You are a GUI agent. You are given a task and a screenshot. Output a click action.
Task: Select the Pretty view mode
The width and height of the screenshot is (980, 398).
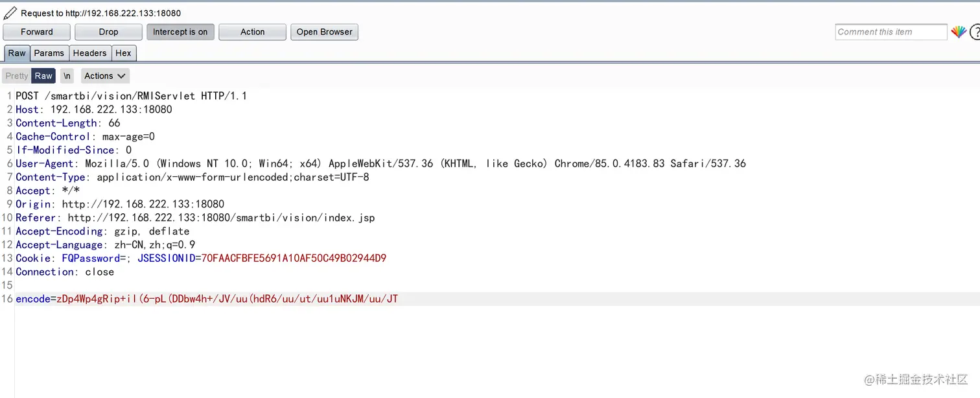17,76
